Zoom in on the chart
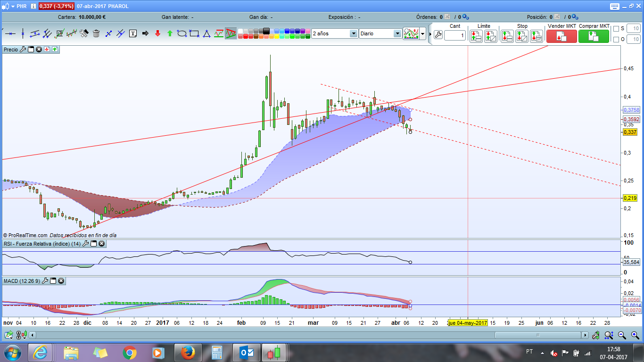The image size is (644, 362). point(635,335)
